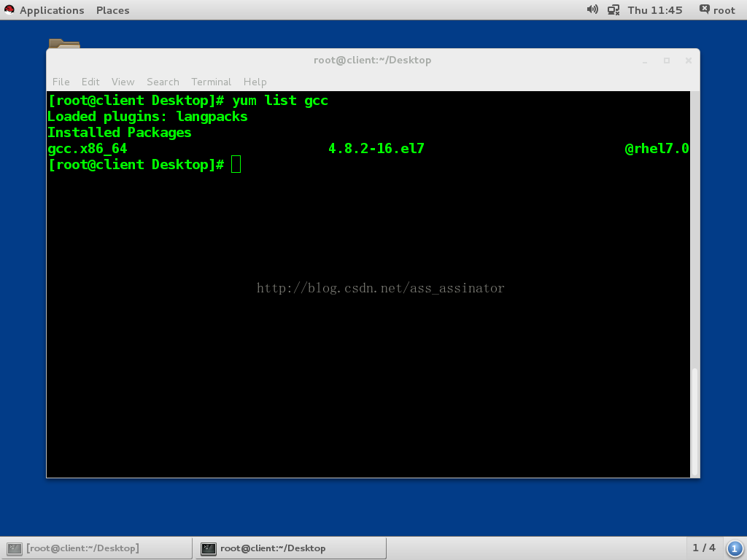Open the Applications menu
747x560 pixels.
pyautogui.click(x=52, y=10)
